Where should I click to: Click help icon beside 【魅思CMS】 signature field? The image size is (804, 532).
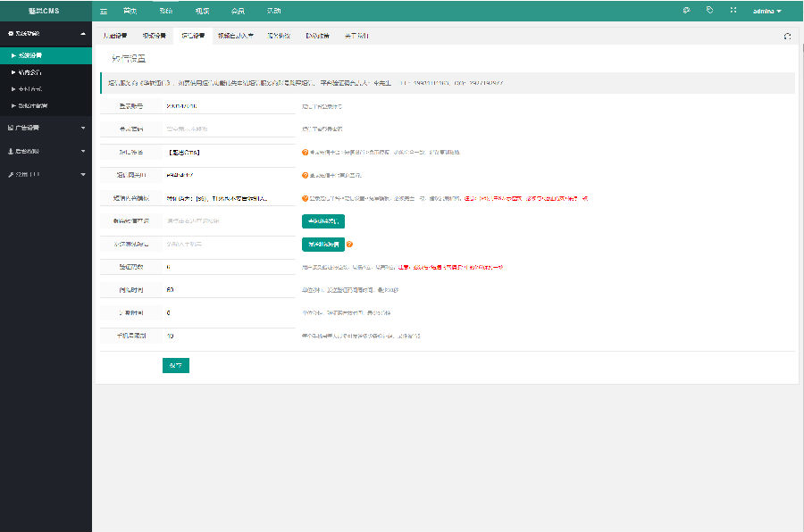point(305,153)
